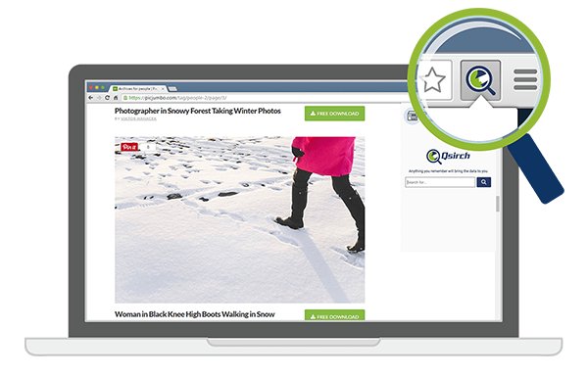This screenshot has width=588, height=376.
Task: Click Free Download for Photographer in Snowy Forest
Action: click(334, 114)
